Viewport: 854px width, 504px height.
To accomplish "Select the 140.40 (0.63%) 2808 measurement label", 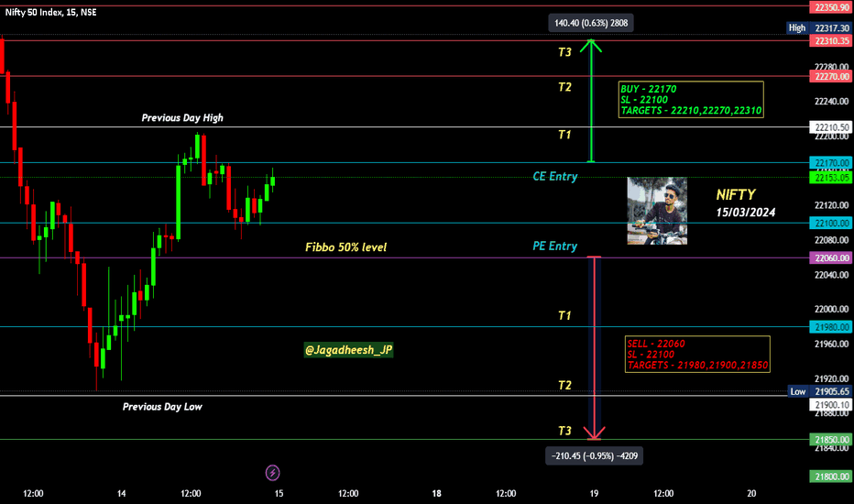I will tap(591, 23).
